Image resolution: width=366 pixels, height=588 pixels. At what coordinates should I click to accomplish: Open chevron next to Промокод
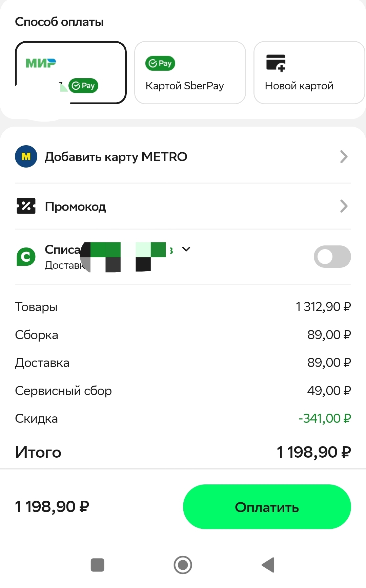[344, 206]
